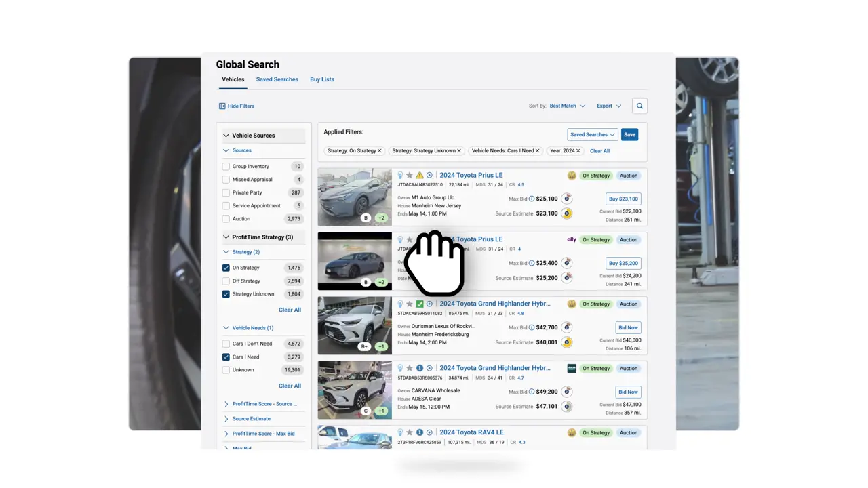
Task: Click target icon on CARVANA Grand Highlander
Action: point(429,369)
